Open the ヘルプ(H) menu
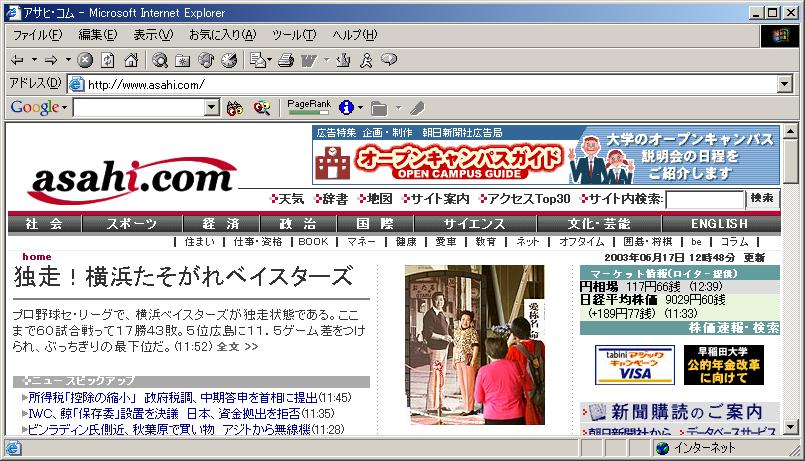This screenshot has width=805, height=461. 354,35
